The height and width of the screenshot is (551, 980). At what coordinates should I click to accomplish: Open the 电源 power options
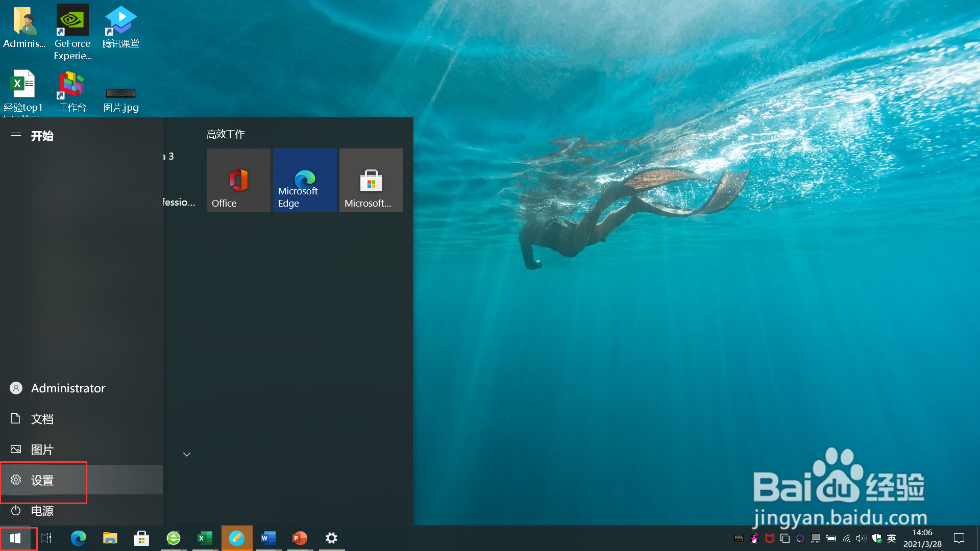[x=41, y=511]
